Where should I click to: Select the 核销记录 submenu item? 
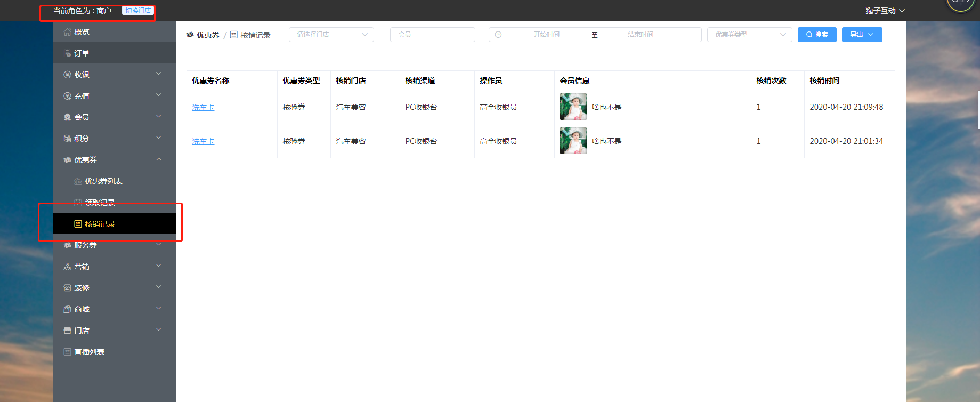(x=115, y=224)
